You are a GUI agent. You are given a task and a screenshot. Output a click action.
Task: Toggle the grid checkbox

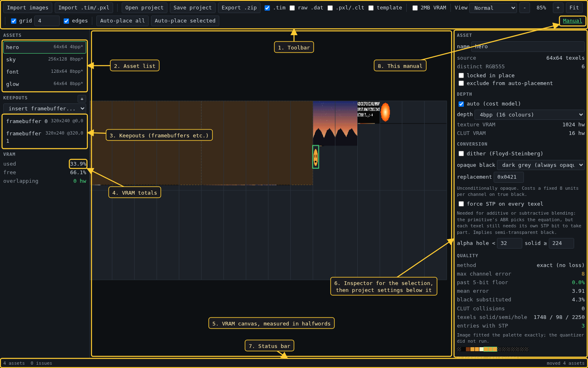[13, 21]
